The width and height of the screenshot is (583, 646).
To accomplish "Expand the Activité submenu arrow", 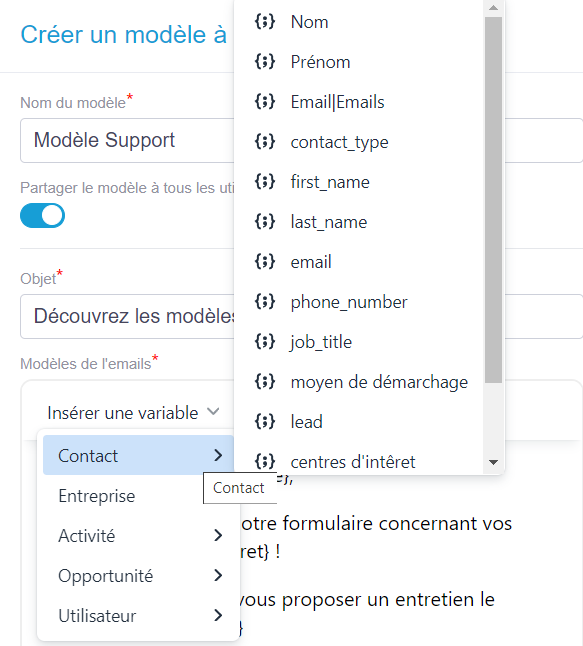I will [x=218, y=535].
